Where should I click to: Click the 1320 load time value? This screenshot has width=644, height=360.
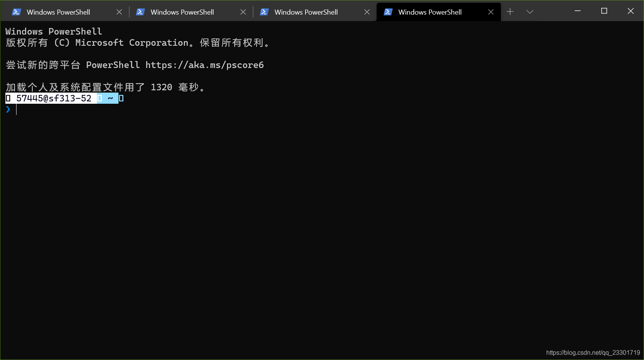click(x=162, y=87)
